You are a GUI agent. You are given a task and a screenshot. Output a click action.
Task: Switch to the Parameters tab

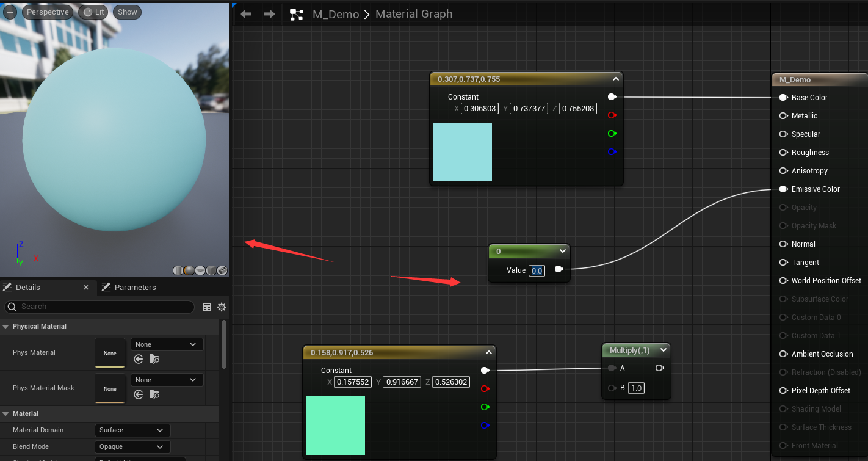[129, 287]
